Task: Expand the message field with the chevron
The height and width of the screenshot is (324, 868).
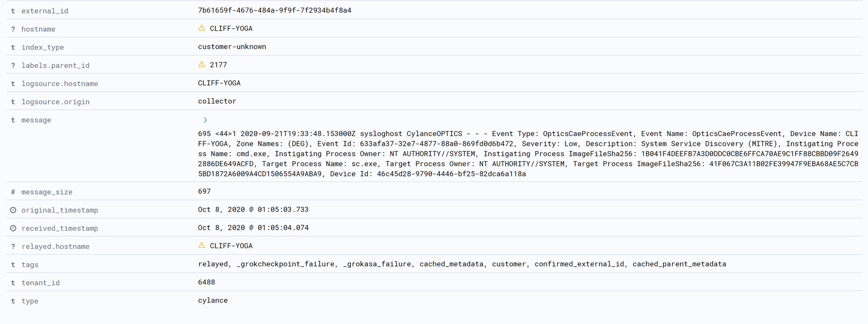Action: tap(205, 120)
